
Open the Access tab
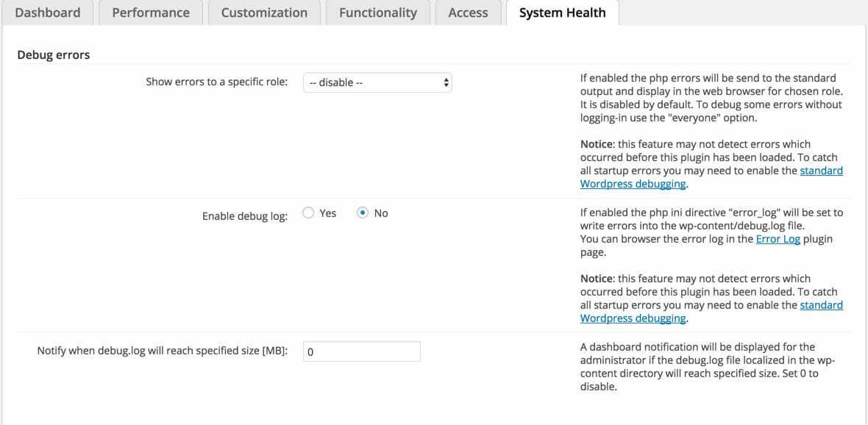click(x=468, y=12)
